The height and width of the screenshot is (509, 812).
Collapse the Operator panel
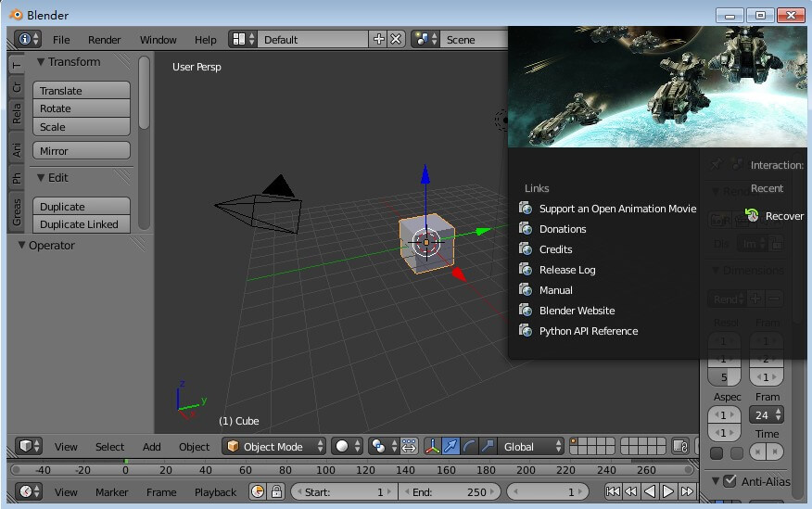pyautogui.click(x=21, y=245)
